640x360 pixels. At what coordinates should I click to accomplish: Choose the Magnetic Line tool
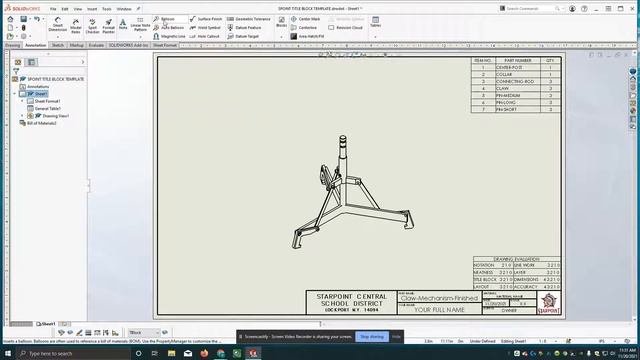[x=169, y=36]
